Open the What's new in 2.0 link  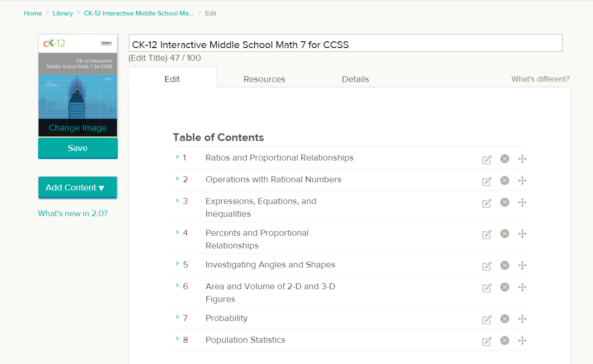pyautogui.click(x=73, y=213)
